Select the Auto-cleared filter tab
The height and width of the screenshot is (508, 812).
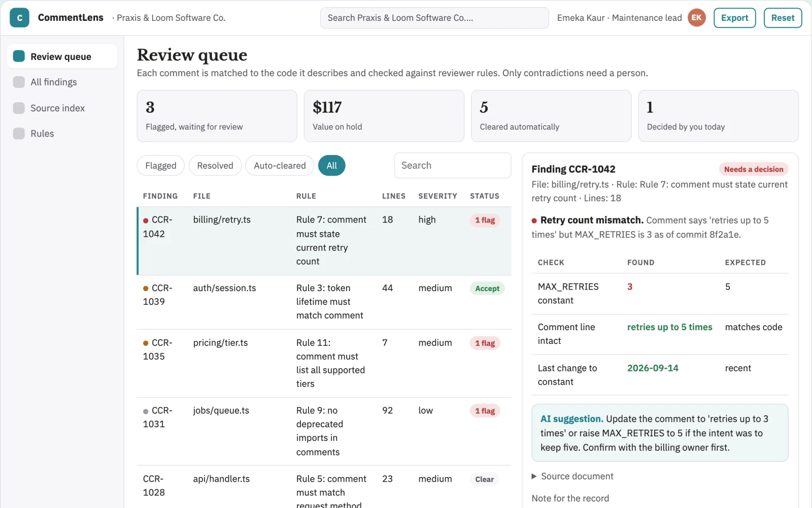[x=280, y=166]
